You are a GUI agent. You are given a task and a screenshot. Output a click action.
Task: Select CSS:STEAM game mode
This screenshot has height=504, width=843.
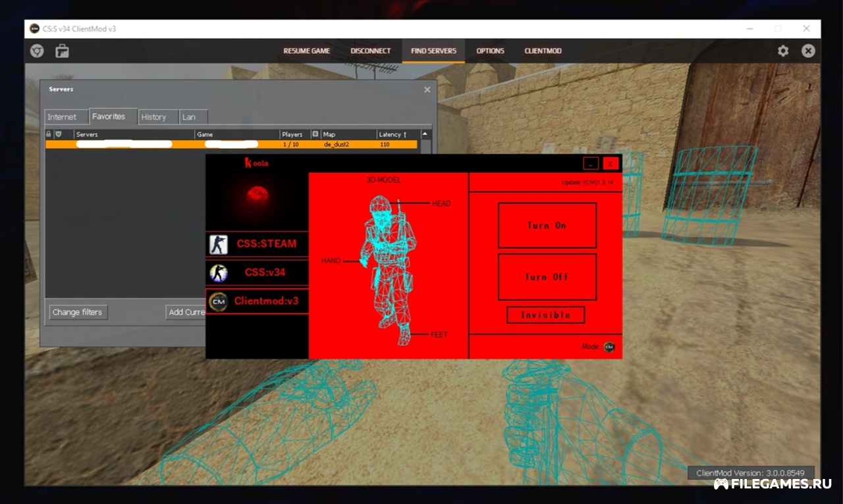coord(257,244)
